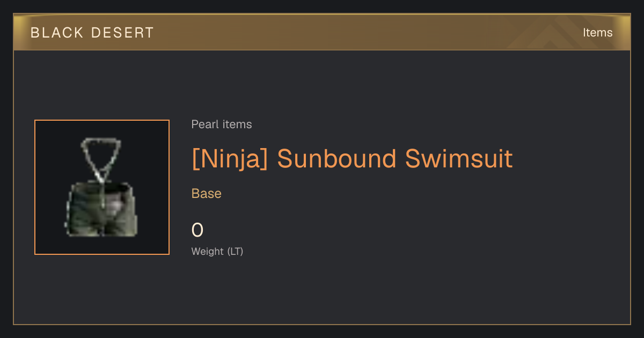Click the Base grade label

click(207, 194)
